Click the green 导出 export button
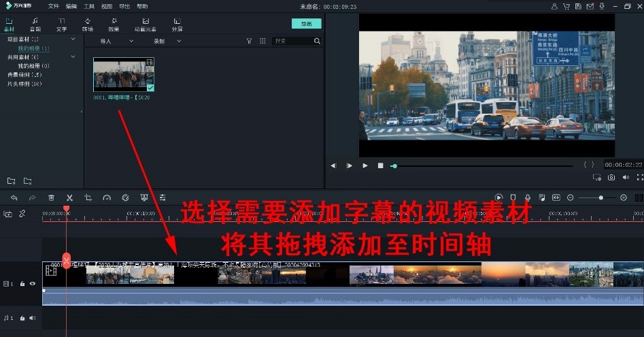Screen dimensions: 644x337 pos(307,24)
